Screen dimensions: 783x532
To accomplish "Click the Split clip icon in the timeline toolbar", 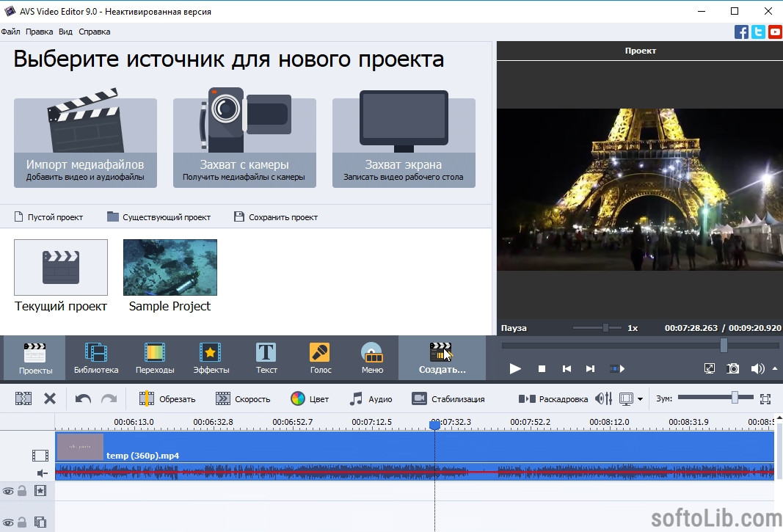I will 23,398.
